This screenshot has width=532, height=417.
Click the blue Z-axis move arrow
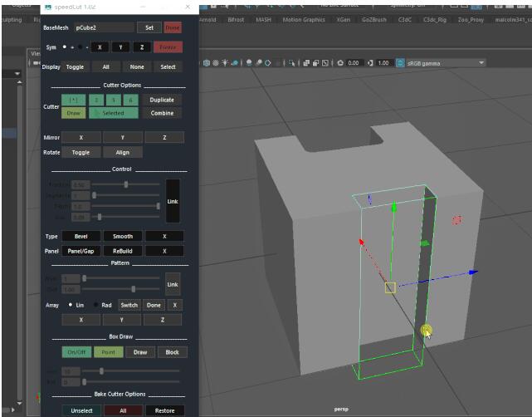click(472, 272)
